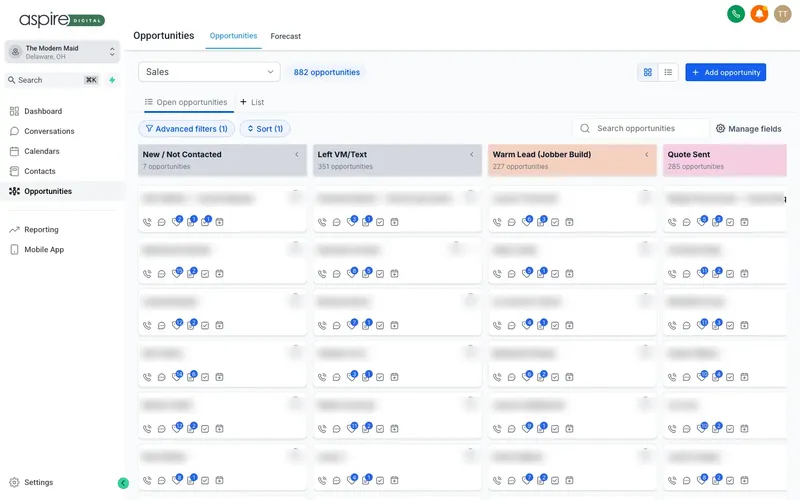Switch to the Forecast tab
The height and width of the screenshot is (500, 800).
[x=285, y=36]
